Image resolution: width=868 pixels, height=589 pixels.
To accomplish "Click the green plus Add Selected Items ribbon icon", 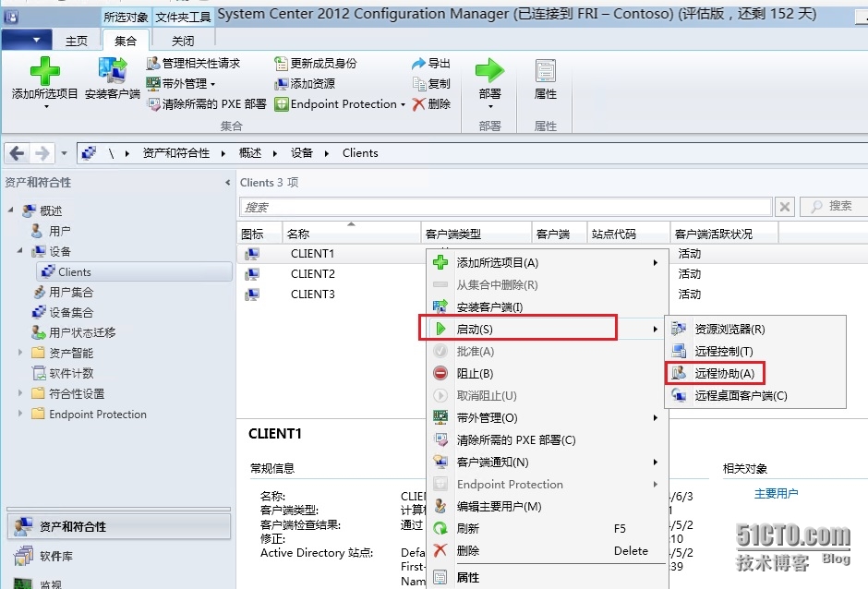I will (x=45, y=71).
